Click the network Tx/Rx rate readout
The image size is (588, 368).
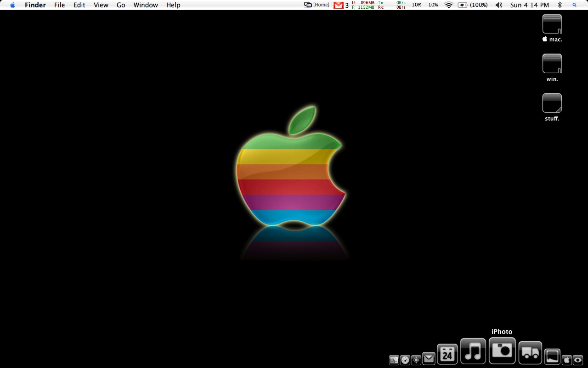(392, 5)
